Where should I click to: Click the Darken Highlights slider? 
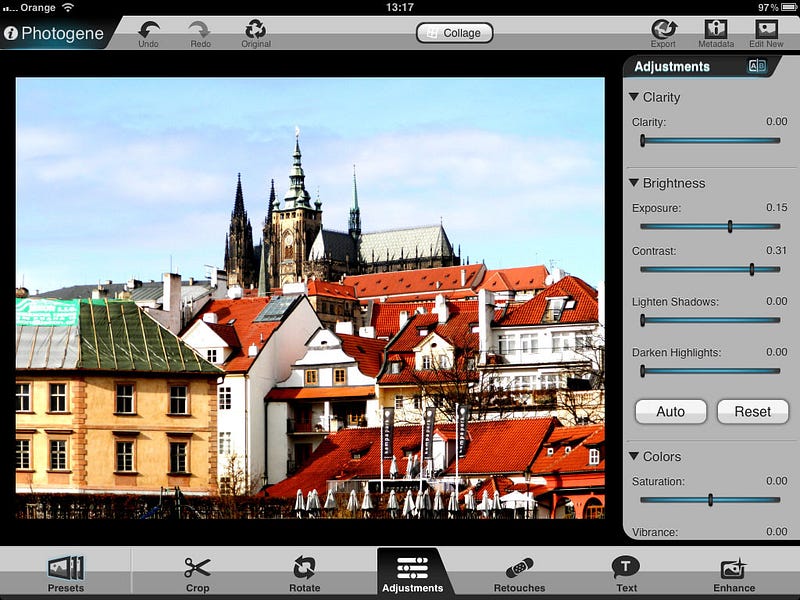click(710, 371)
